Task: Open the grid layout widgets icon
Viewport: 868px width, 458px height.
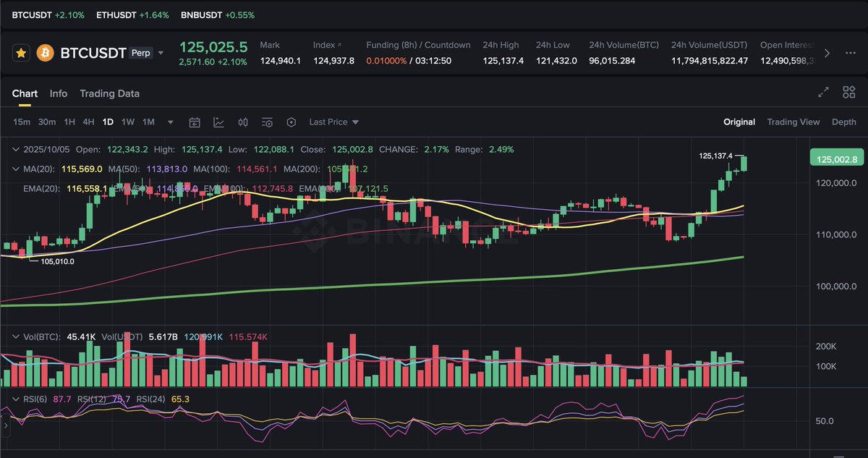Action: point(848,93)
